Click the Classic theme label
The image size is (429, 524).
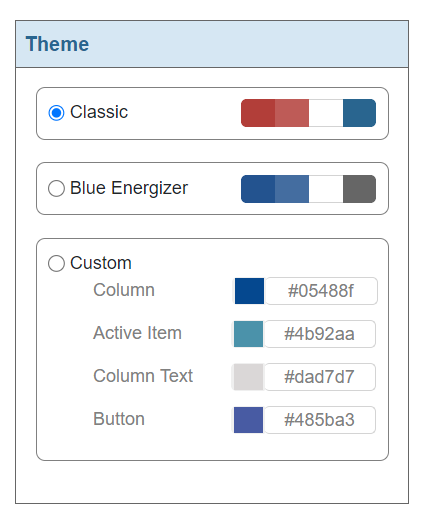pyautogui.click(x=99, y=112)
